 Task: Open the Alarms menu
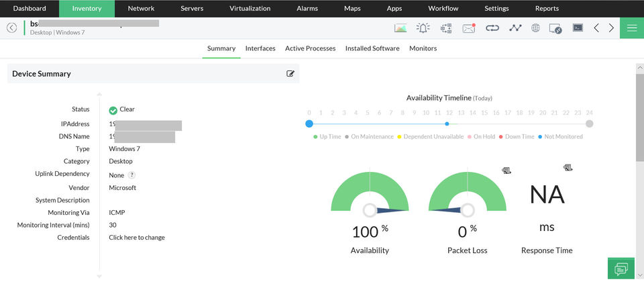[x=307, y=9]
